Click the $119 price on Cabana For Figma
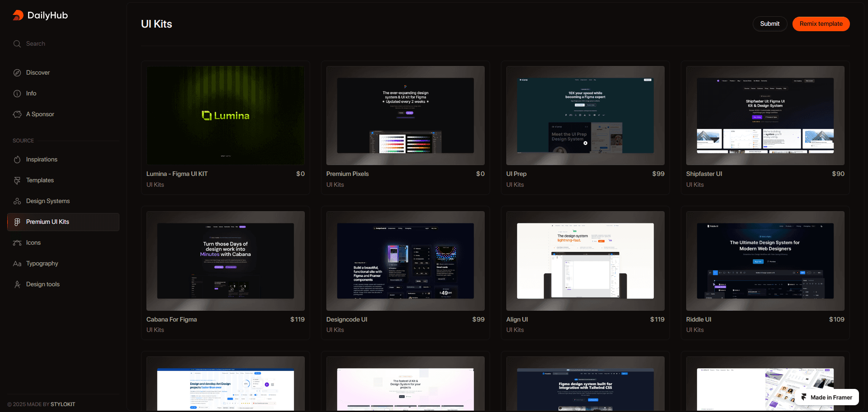Screen dimensions: 868x412 (297, 320)
